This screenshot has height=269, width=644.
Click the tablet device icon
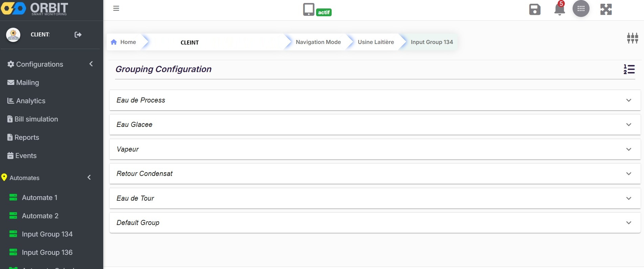click(x=309, y=9)
